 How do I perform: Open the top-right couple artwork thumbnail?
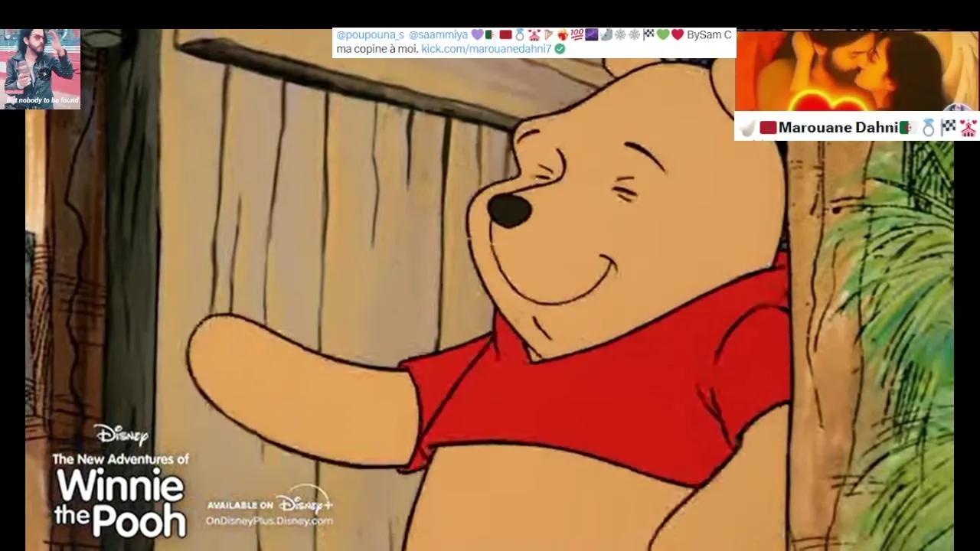pos(857,71)
